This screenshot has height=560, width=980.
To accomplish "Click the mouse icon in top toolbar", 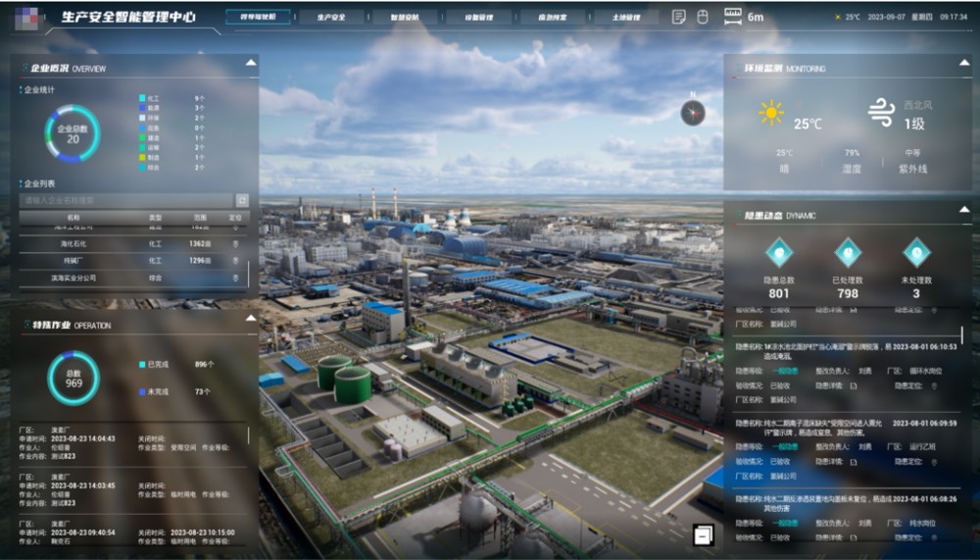I will tap(702, 17).
